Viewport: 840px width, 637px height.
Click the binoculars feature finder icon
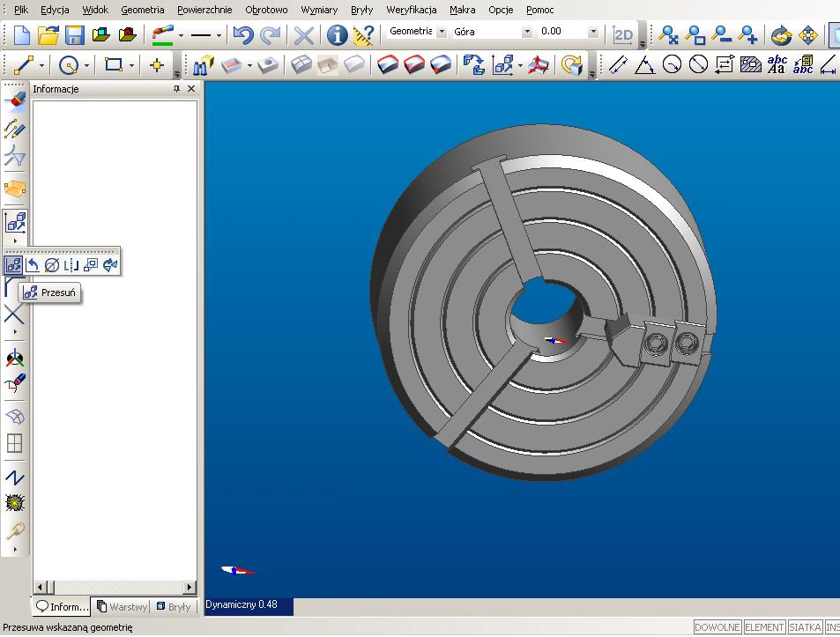click(203, 65)
